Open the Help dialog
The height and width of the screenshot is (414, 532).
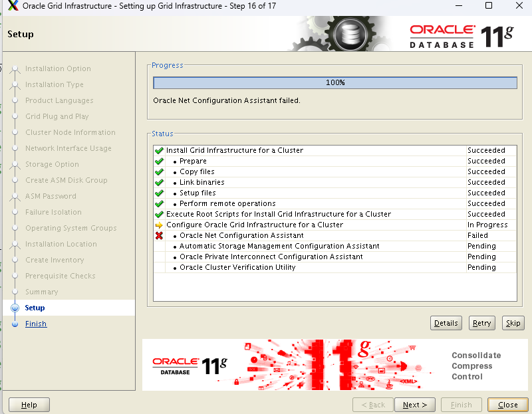tap(29, 405)
